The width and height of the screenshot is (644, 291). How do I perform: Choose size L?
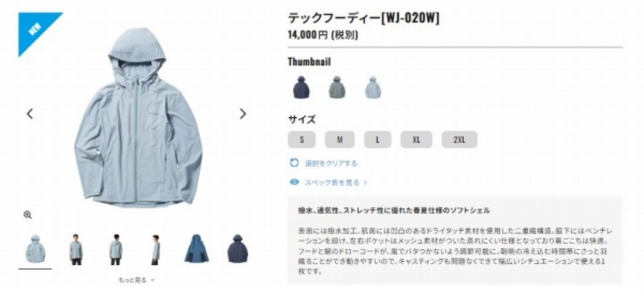377,139
